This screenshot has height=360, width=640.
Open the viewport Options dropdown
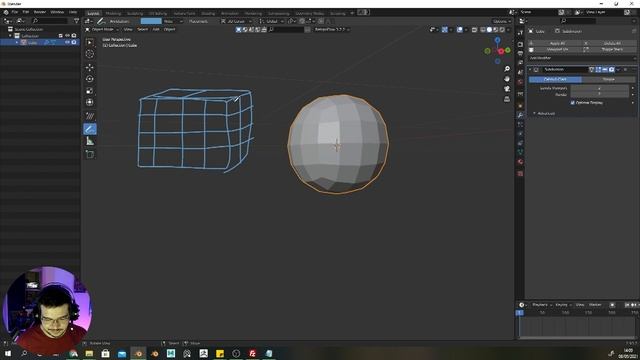pyautogui.click(x=502, y=21)
